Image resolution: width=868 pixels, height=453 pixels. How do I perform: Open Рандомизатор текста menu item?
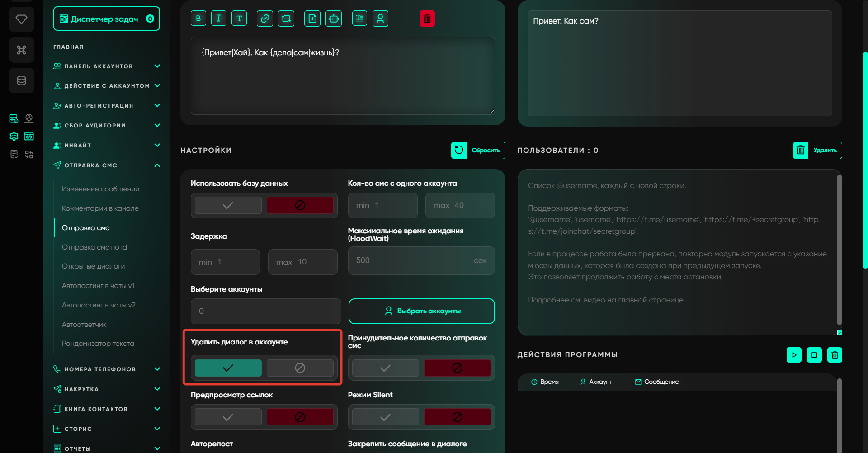click(x=98, y=344)
